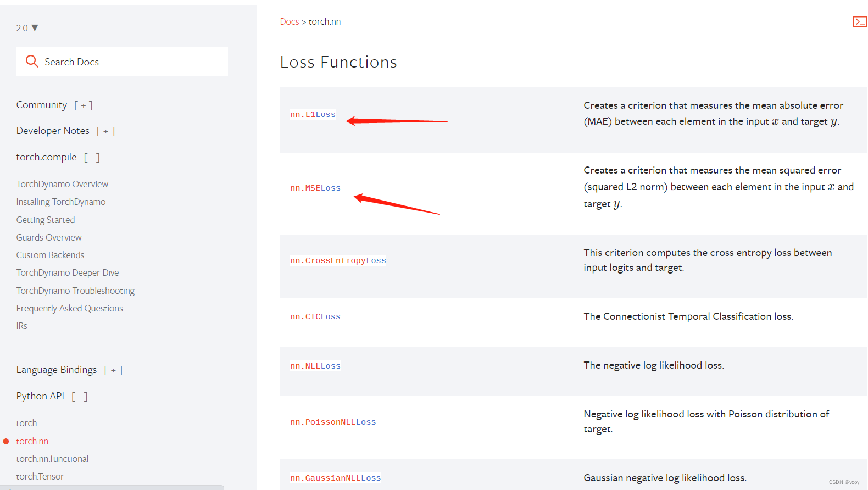Click the torch.nn breadcrumb text
Viewport: 868px width, 490px height.
325,21
